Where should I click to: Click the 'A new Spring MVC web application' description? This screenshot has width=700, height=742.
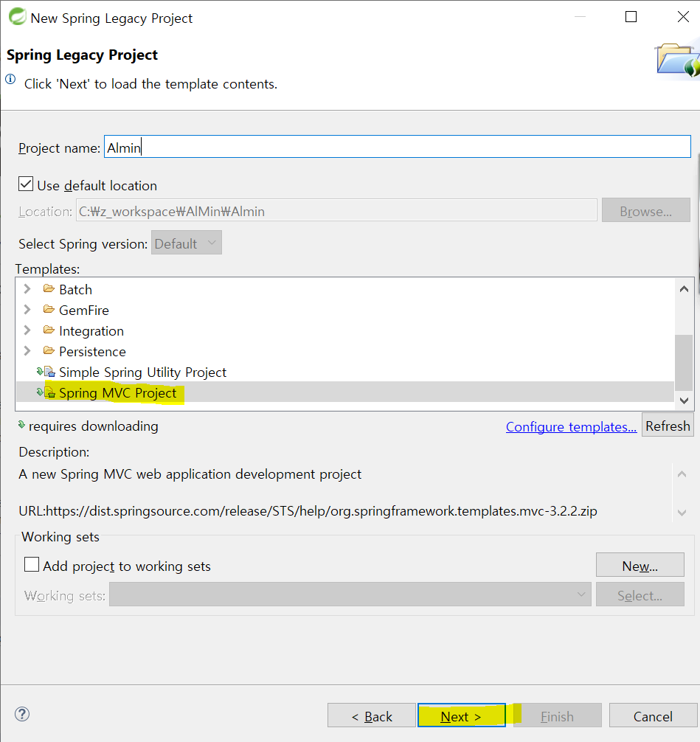pyautogui.click(x=190, y=474)
